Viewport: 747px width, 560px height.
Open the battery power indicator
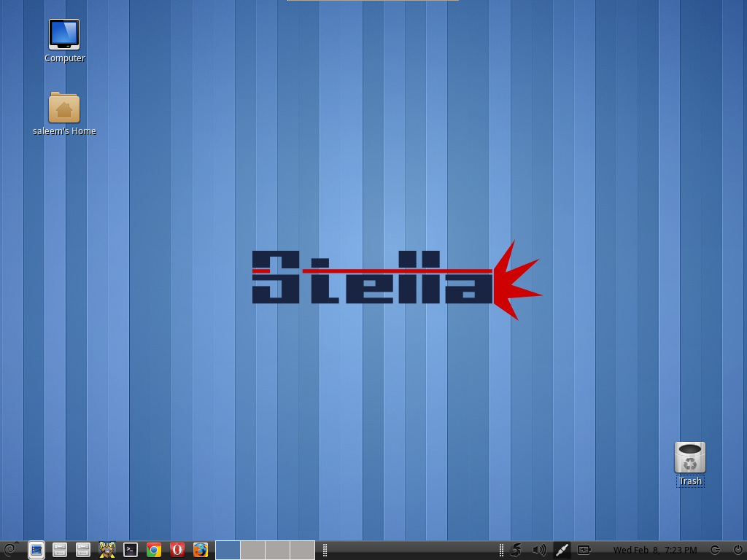[x=584, y=550]
